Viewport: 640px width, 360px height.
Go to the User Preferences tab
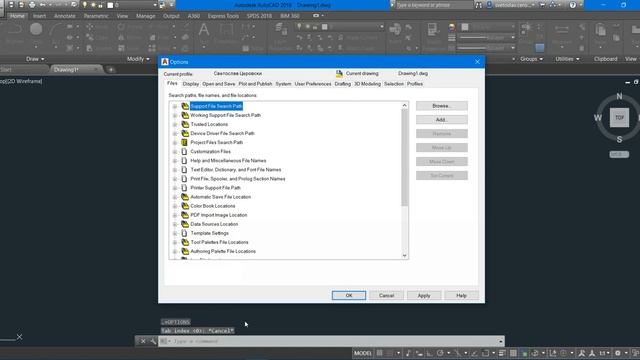[313, 84]
